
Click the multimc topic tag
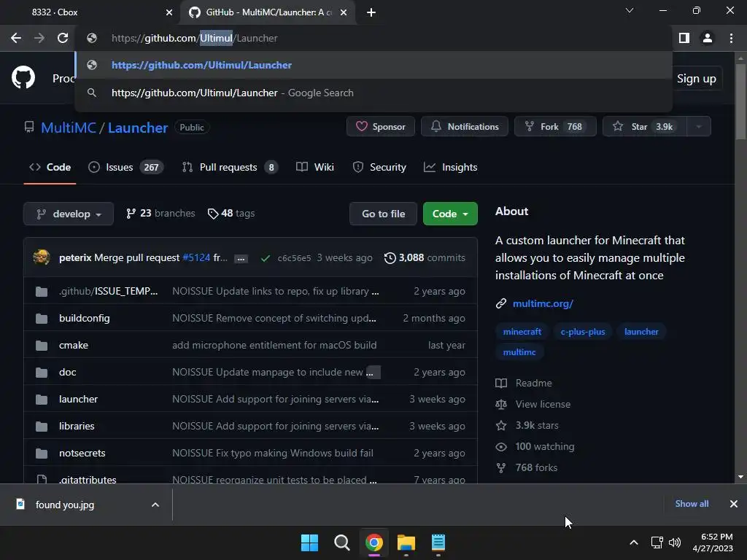519,352
